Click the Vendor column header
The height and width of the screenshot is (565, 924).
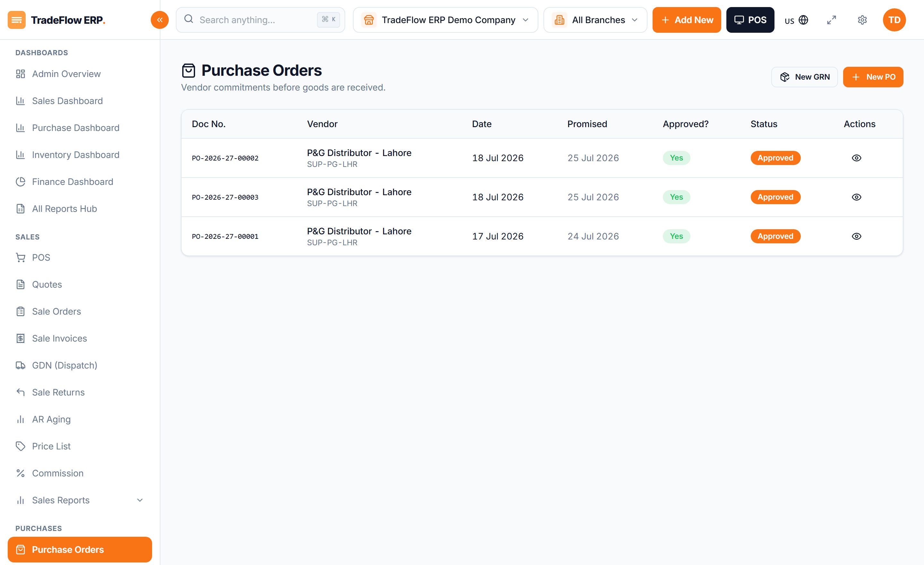(x=322, y=124)
